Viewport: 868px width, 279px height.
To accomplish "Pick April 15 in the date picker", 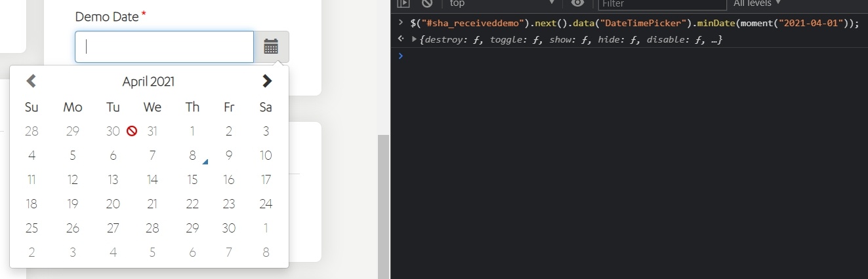I will pyautogui.click(x=192, y=179).
